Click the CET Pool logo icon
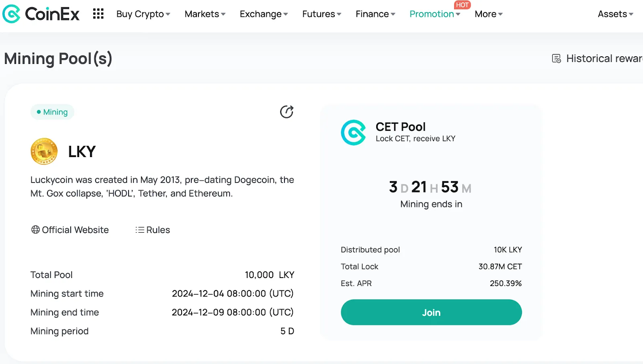 353,133
